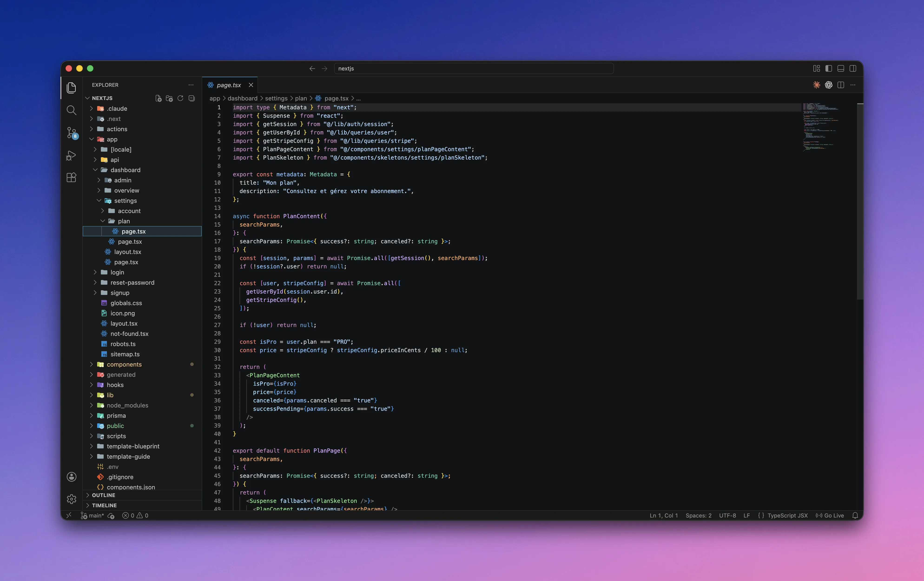Open the ChatGPT extension icon in editor toolbar
This screenshot has width=924, height=581.
tap(829, 85)
